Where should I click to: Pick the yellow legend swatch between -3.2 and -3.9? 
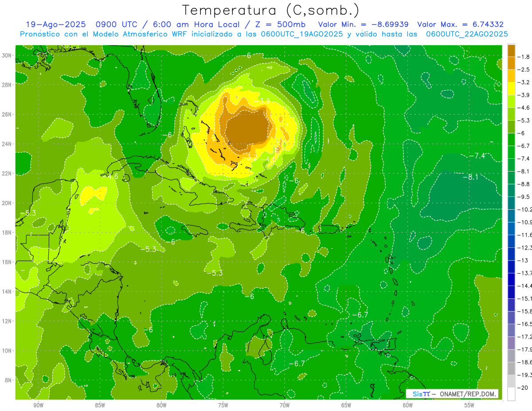tap(511, 89)
